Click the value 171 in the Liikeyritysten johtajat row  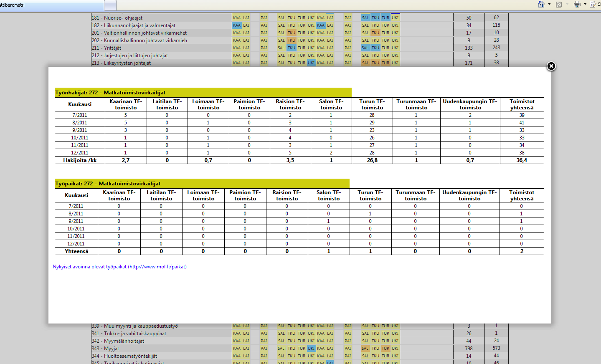pos(469,63)
